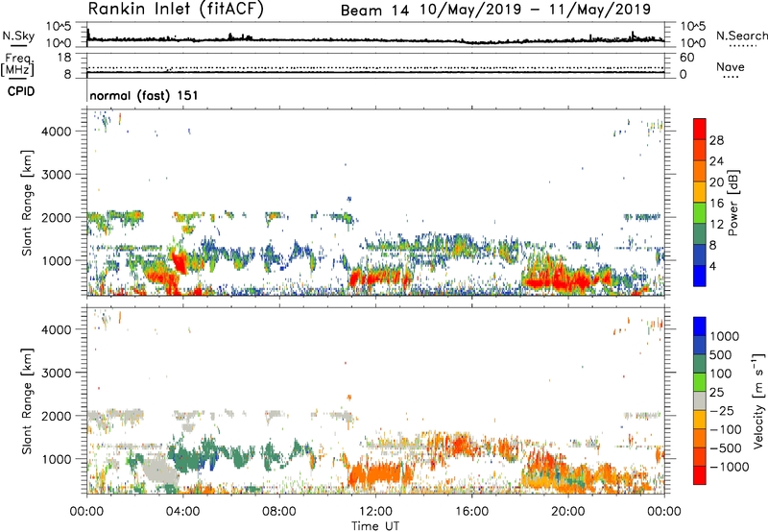
Task: Click the blue bottom segment of Power colorbar
Action: (700, 276)
